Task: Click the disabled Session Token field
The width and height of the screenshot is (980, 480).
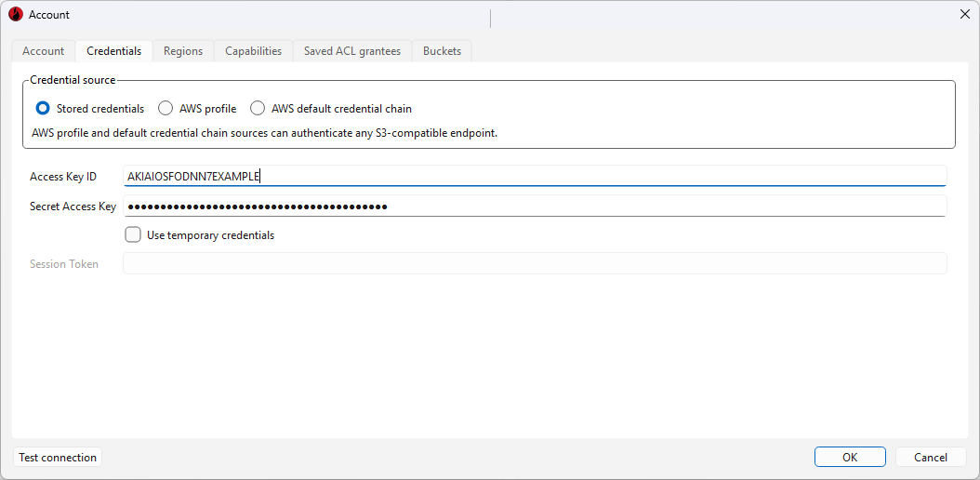Action: [x=535, y=263]
